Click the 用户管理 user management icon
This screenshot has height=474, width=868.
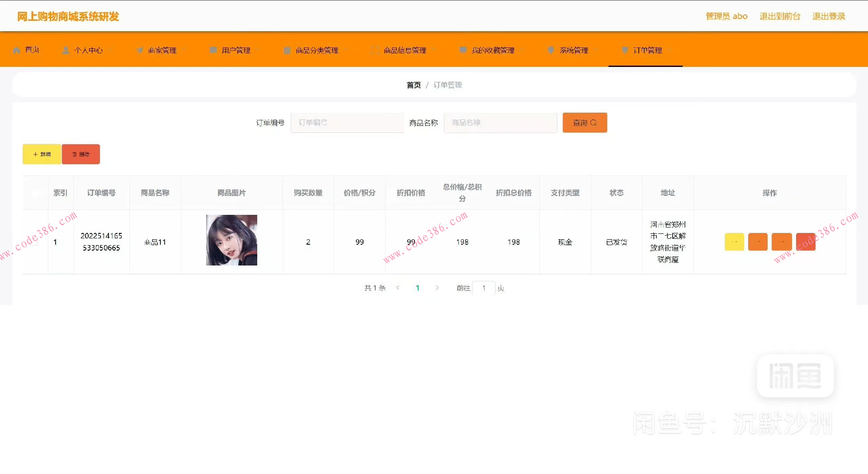(213, 50)
